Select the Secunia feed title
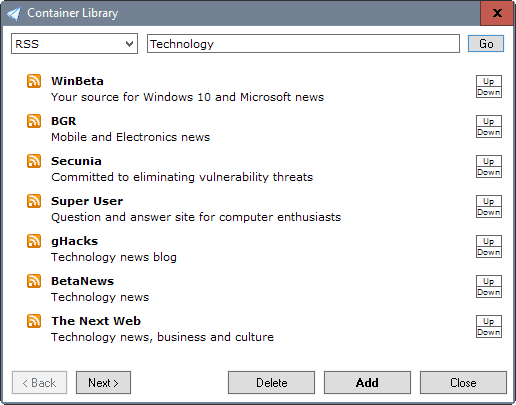516x405 pixels. tap(76, 161)
